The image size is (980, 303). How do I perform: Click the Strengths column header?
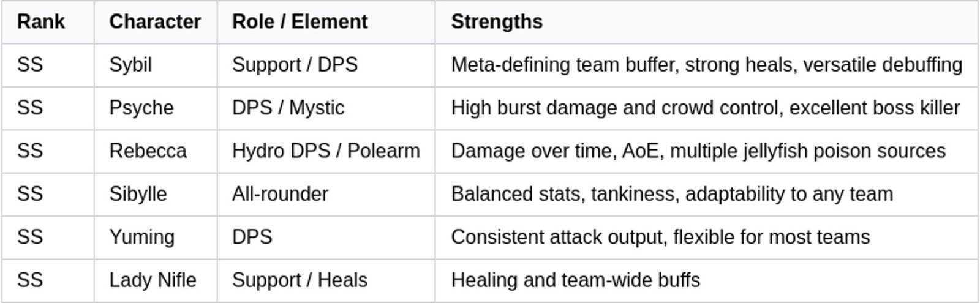point(497,22)
